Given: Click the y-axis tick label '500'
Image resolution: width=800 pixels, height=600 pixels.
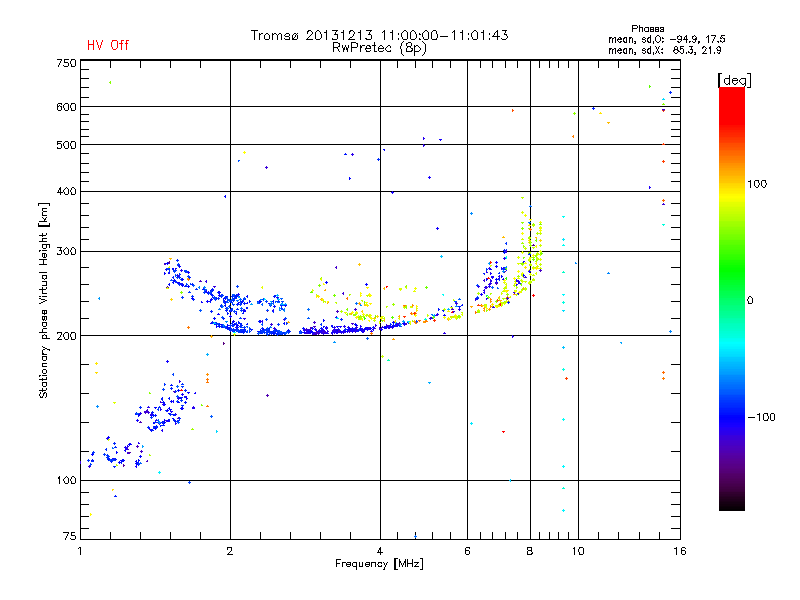Looking at the screenshot, I should pyautogui.click(x=66, y=145).
